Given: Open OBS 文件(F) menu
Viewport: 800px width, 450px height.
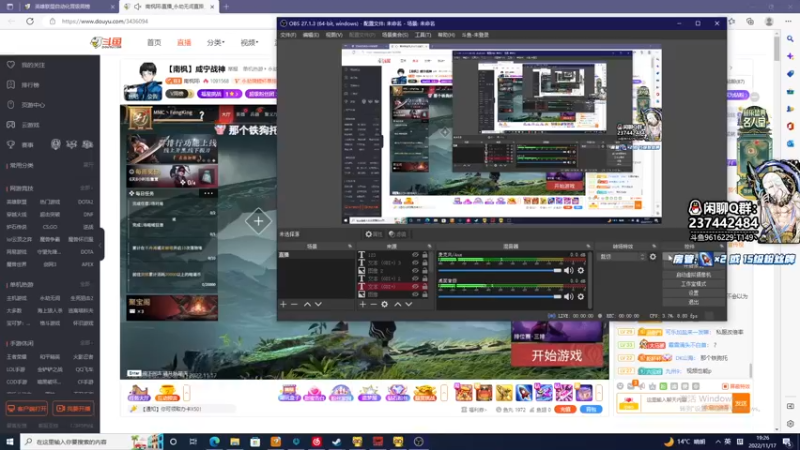Looking at the screenshot, I should [x=288, y=35].
